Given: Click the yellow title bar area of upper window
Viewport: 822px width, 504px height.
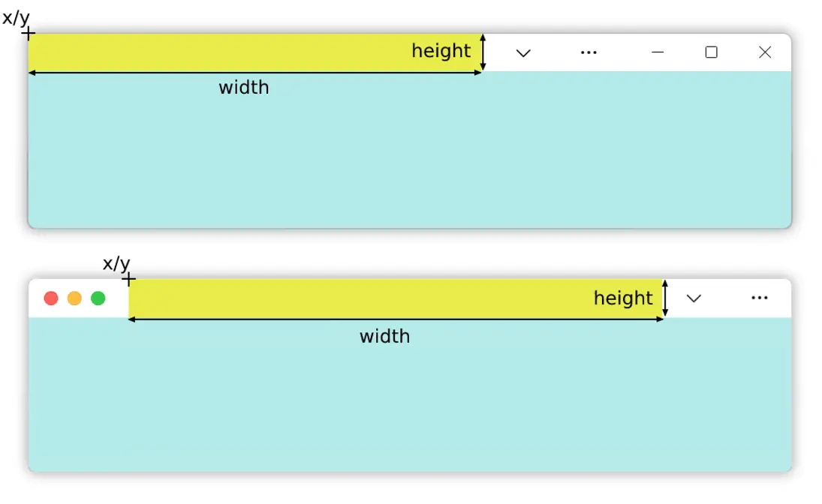Looking at the screenshot, I should point(254,52).
